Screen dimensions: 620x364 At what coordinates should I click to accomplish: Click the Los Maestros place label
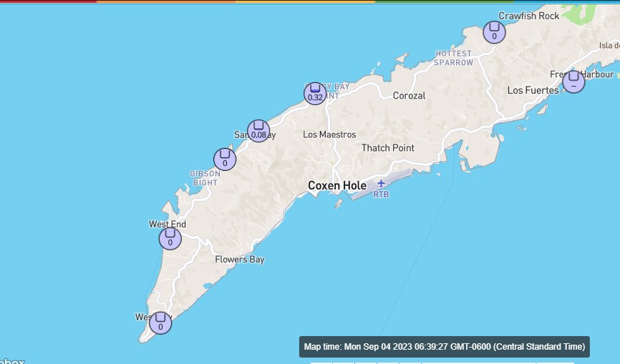pyautogui.click(x=329, y=134)
